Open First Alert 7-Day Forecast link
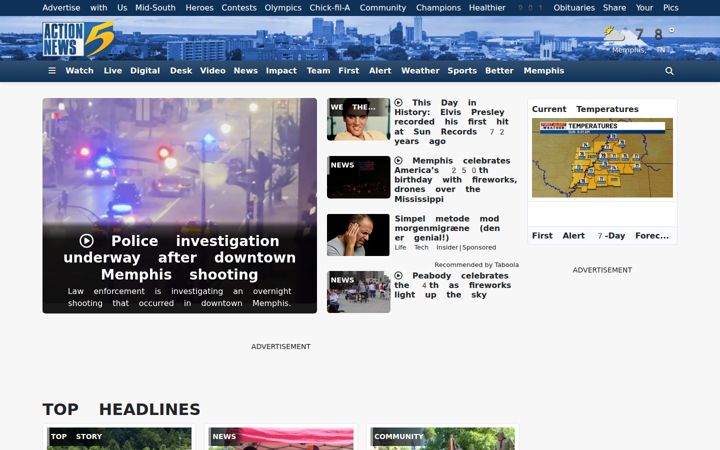This screenshot has height=450, width=720. point(600,236)
